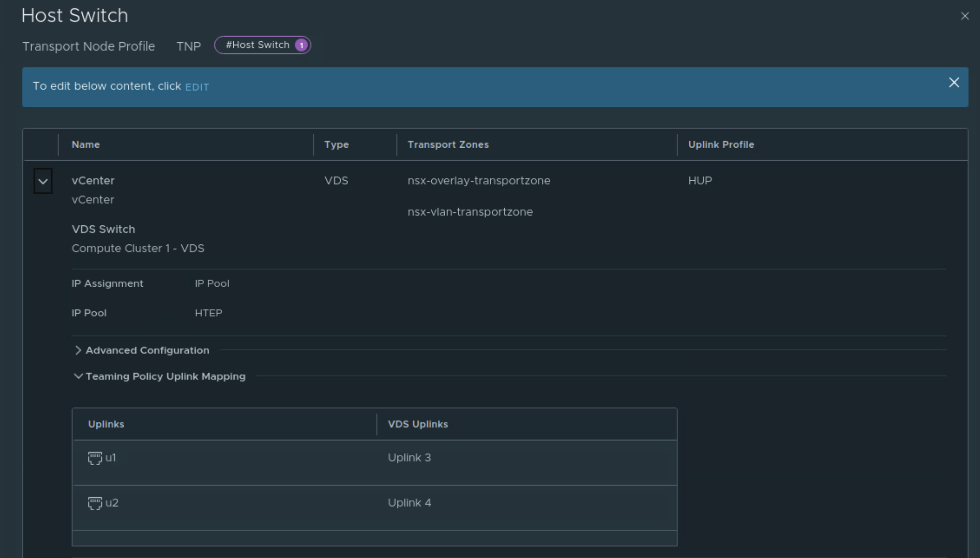
Task: Click the Transport Zones column header
Action: click(448, 145)
